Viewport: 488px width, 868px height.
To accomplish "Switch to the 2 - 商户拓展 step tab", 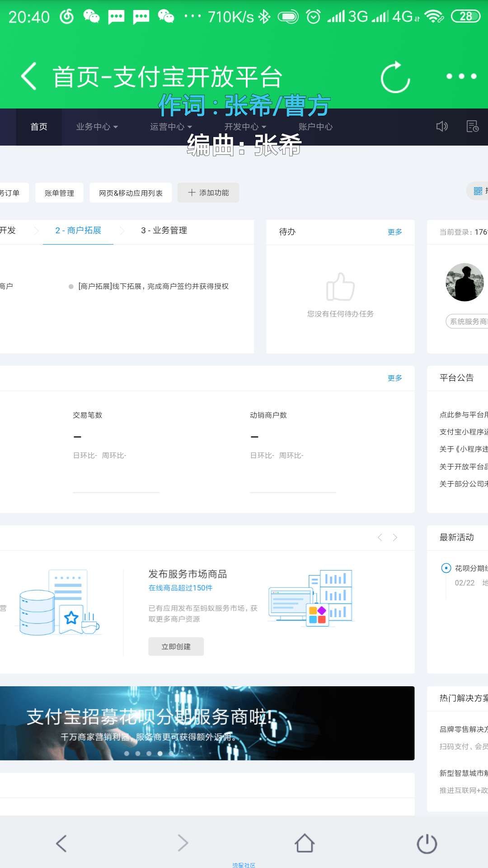I will click(78, 231).
